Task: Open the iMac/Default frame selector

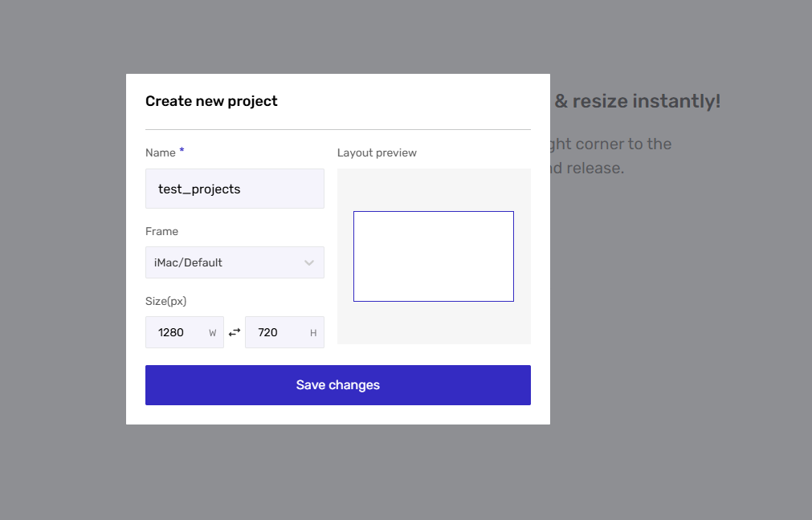Action: click(225, 262)
